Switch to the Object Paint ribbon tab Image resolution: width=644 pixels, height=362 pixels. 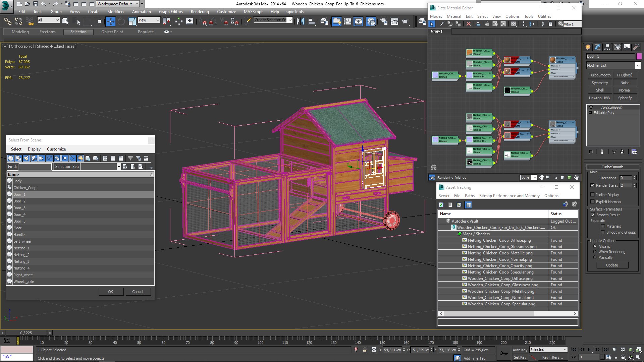[112, 32]
